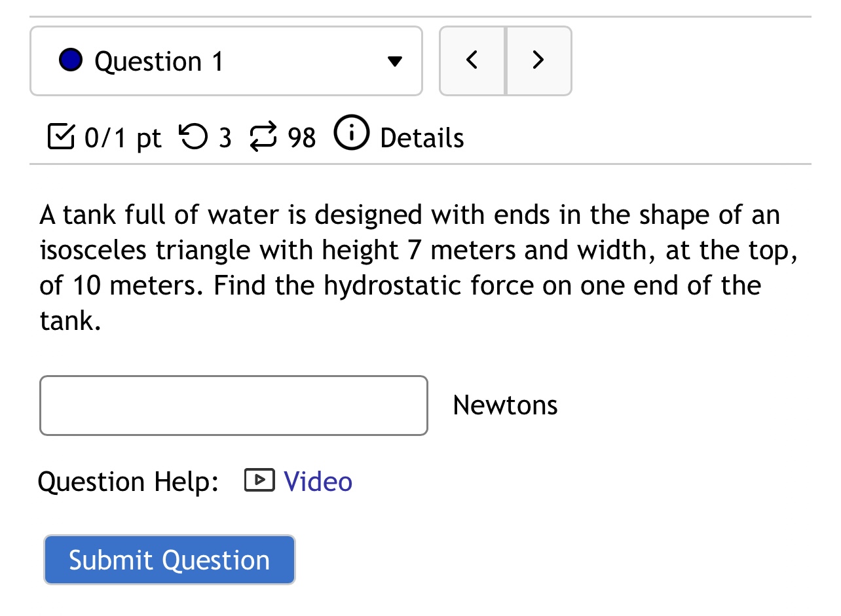Click the video play icon beside Question Help
The height and width of the screenshot is (616, 841).
259,480
